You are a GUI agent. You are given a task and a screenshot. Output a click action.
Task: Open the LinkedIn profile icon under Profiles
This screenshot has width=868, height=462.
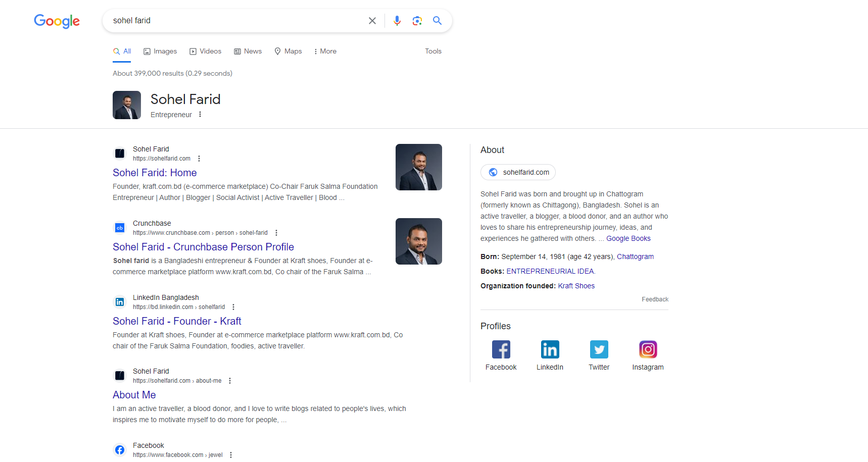(x=550, y=349)
